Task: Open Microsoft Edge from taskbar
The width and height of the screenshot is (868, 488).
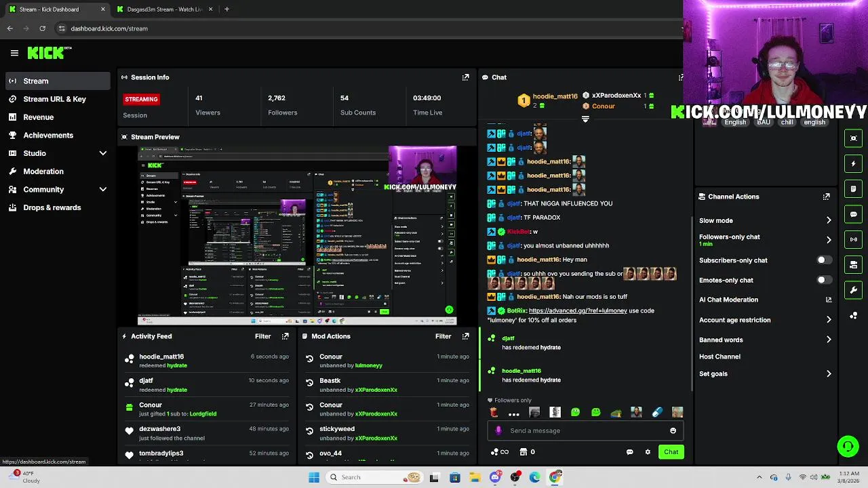Action: 535,477
